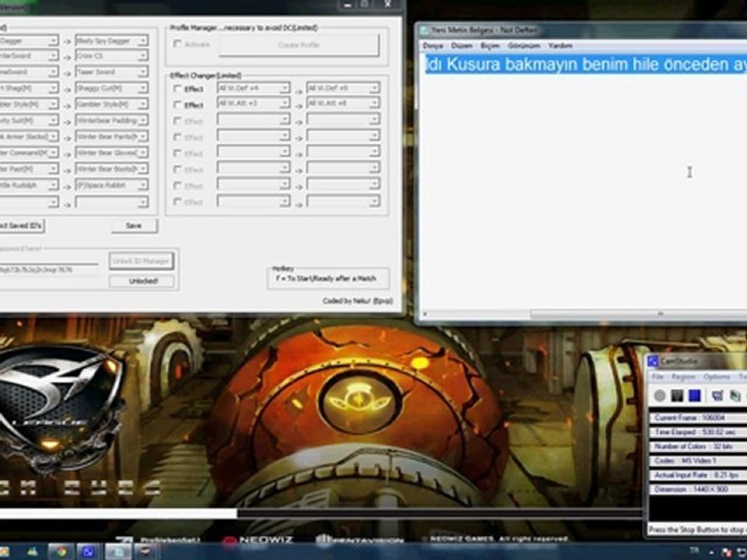This screenshot has height=560, width=747.
Task: Click the 'Coded by Neku!' credit text
Action: [x=357, y=301]
